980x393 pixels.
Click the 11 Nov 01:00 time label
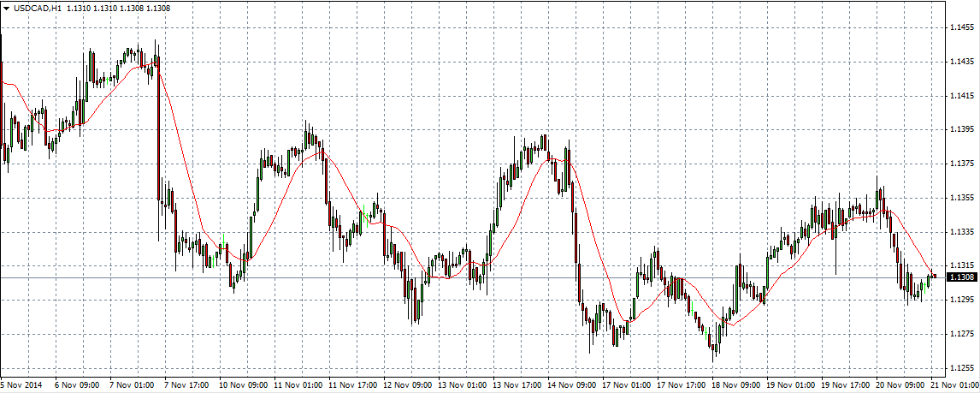point(297,385)
